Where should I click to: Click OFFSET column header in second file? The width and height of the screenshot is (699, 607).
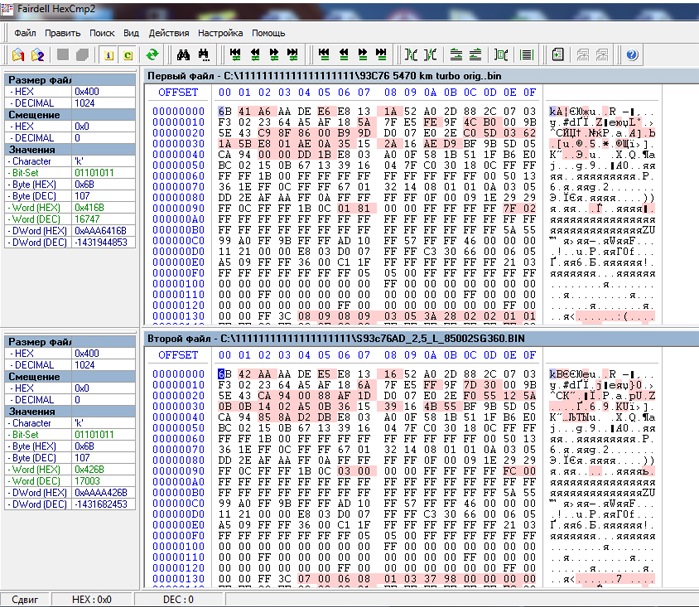178,355
